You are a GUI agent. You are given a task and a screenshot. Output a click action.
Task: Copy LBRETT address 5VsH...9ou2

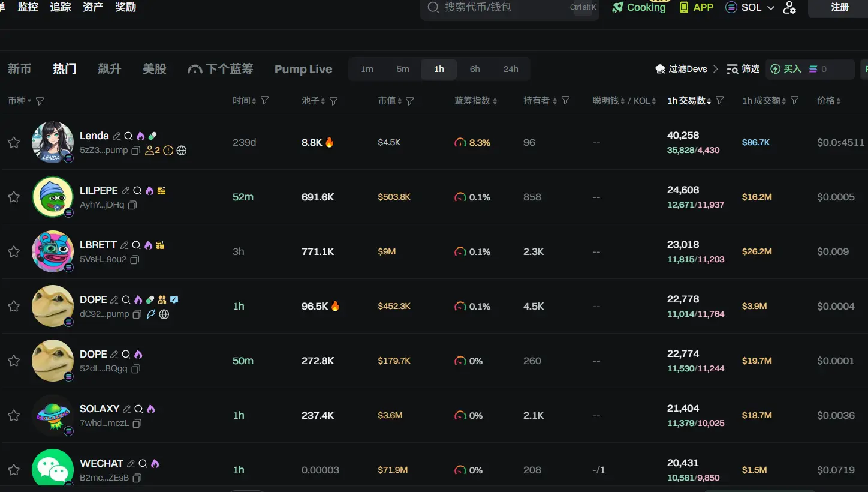135,260
